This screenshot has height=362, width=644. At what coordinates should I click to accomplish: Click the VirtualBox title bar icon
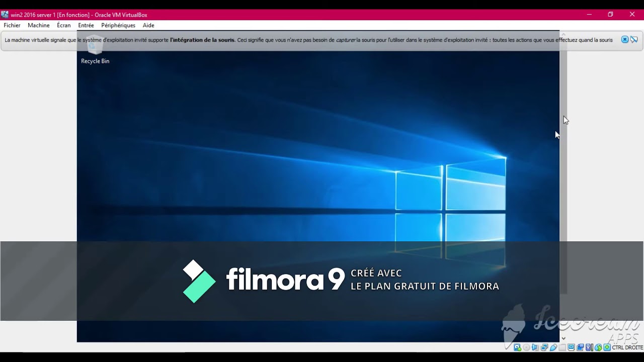pyautogui.click(x=5, y=15)
